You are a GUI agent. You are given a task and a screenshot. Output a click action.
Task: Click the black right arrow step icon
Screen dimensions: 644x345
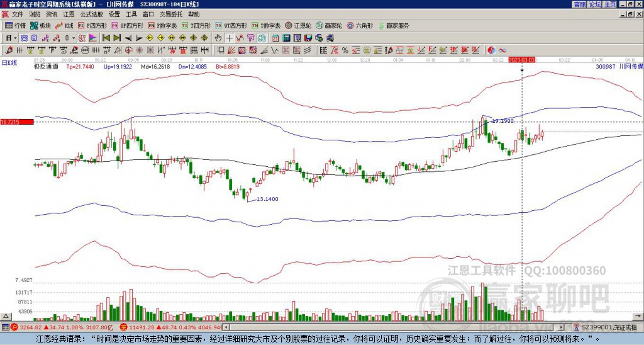[x=139, y=38]
